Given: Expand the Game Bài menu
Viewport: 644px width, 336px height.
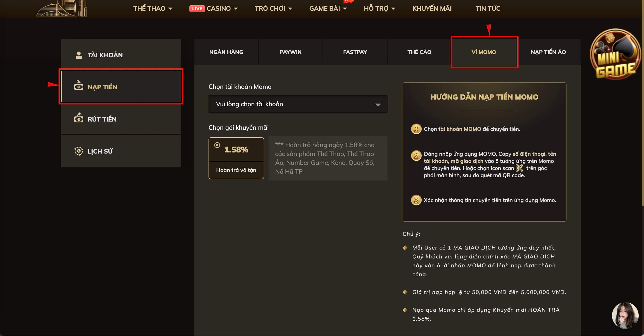Looking at the screenshot, I should coord(328,8).
